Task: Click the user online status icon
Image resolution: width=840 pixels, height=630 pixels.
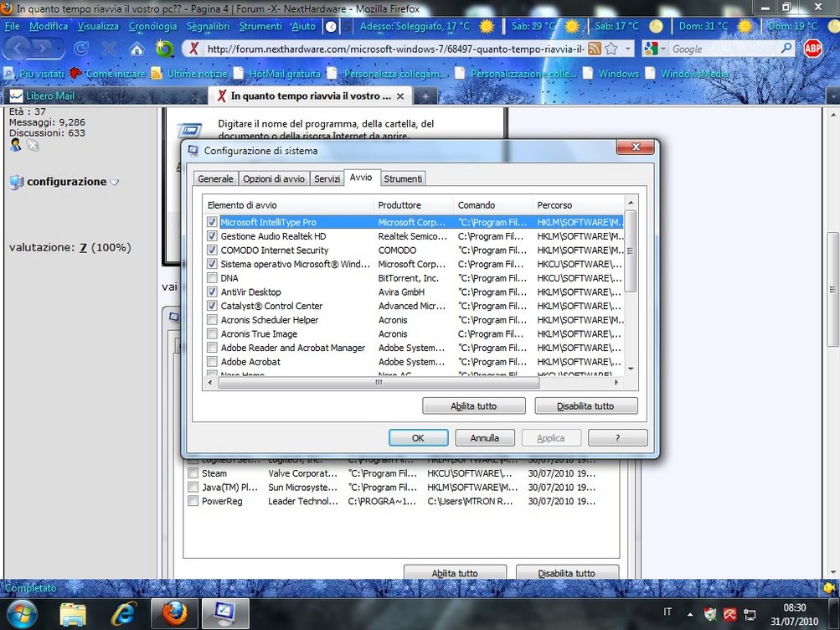Action: [x=16, y=145]
